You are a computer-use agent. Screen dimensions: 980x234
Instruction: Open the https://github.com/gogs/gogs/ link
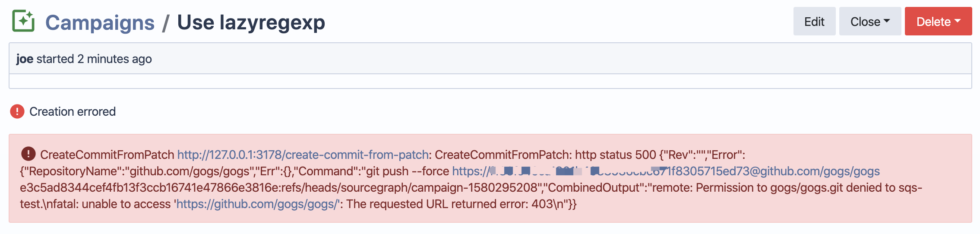(x=258, y=204)
